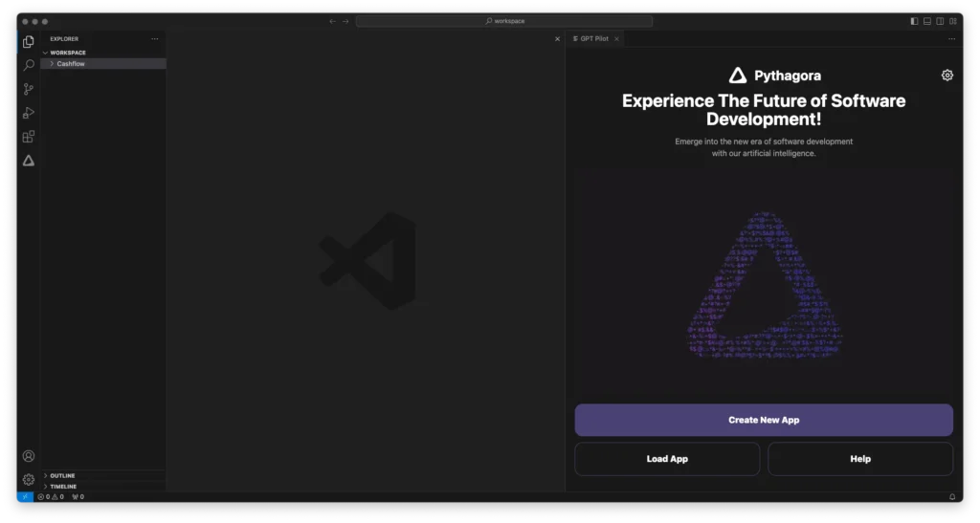The width and height of the screenshot is (980, 523).
Task: Select the GPT Pilot tab
Action: [x=593, y=39]
